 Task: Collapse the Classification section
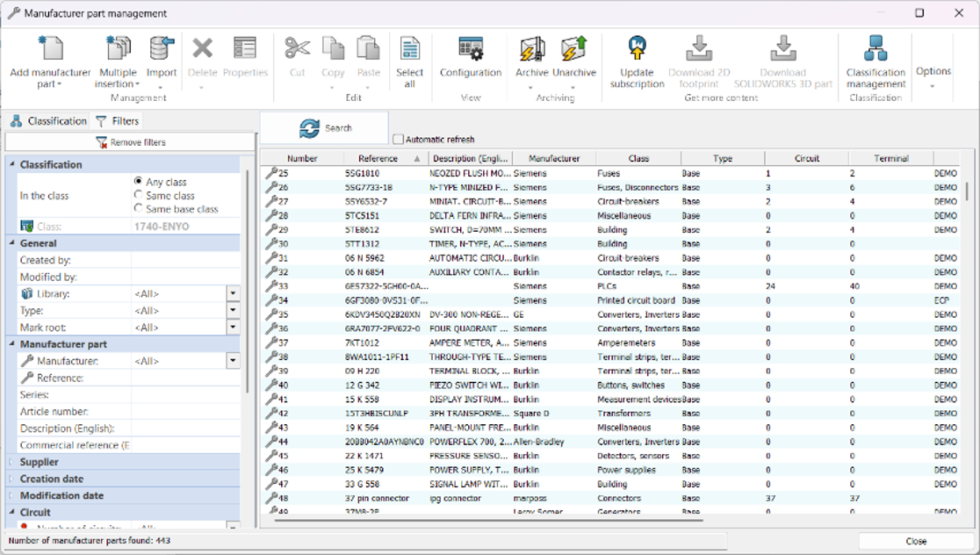[12, 164]
